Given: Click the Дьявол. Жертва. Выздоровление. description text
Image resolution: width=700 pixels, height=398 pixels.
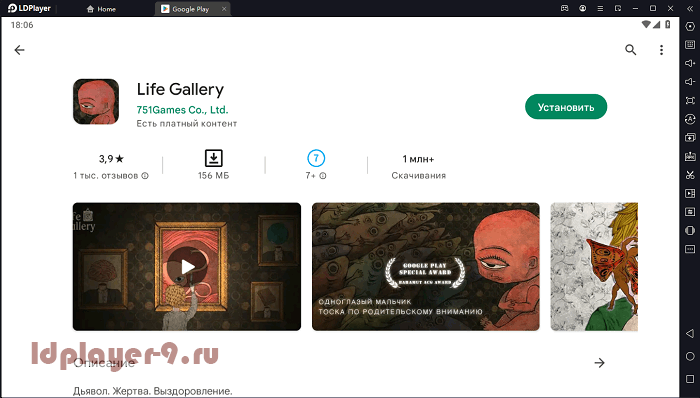Looking at the screenshot, I should (153, 391).
